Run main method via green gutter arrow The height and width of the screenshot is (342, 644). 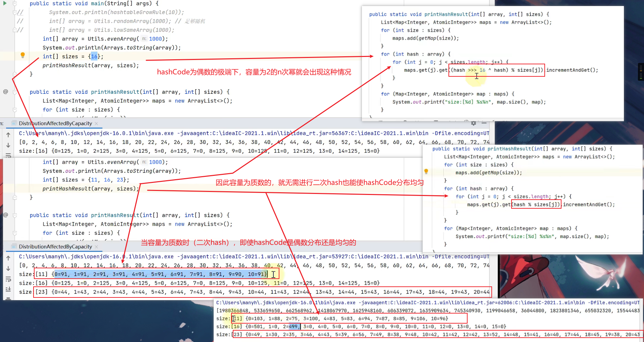tap(5, 3)
